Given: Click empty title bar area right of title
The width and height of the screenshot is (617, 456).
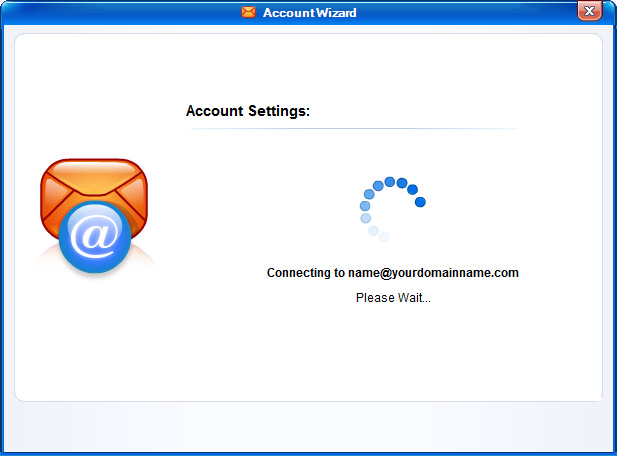Looking at the screenshot, I should point(460,12).
